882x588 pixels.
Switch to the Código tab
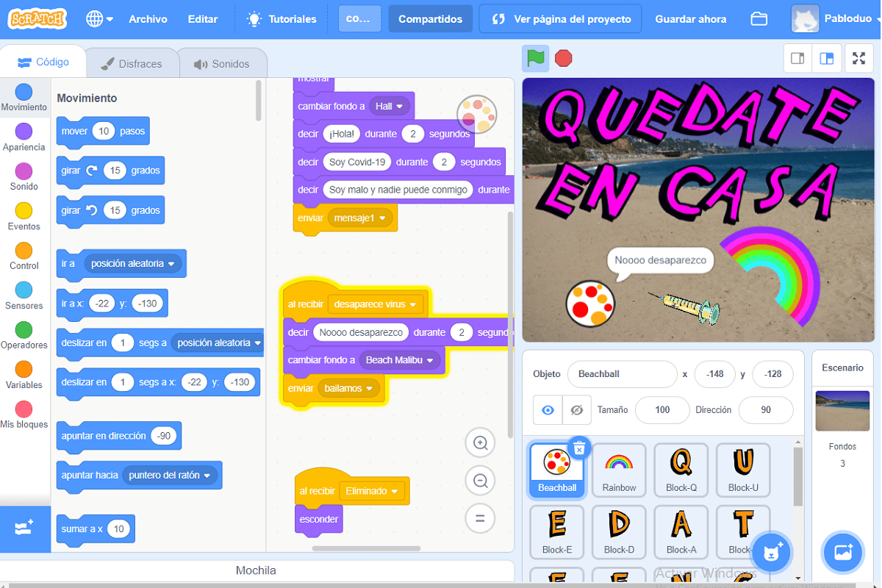[43, 62]
